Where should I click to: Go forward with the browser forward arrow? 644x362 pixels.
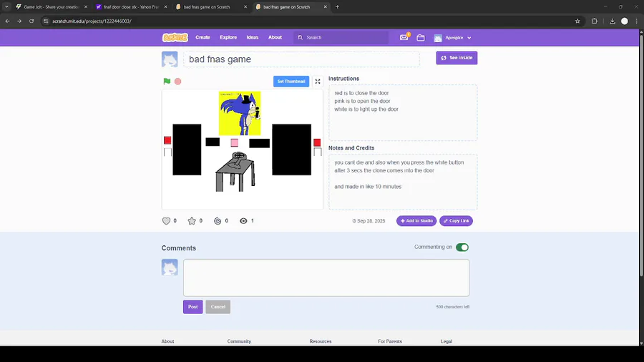click(19, 21)
